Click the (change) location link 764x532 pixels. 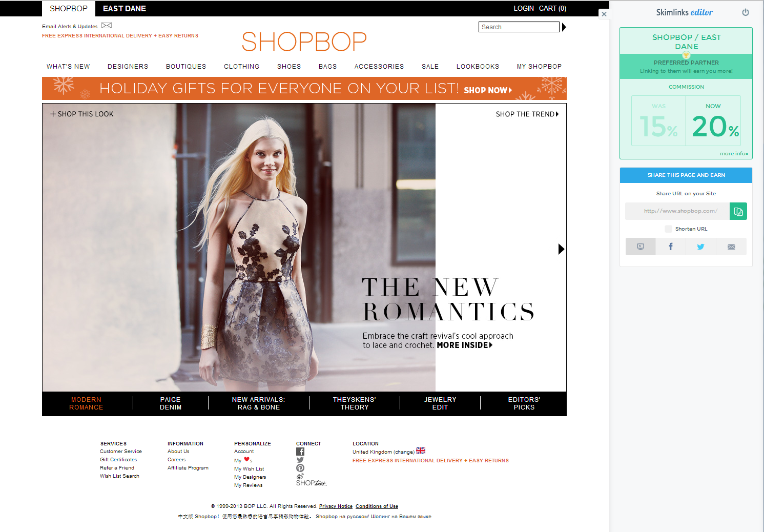tap(404, 452)
